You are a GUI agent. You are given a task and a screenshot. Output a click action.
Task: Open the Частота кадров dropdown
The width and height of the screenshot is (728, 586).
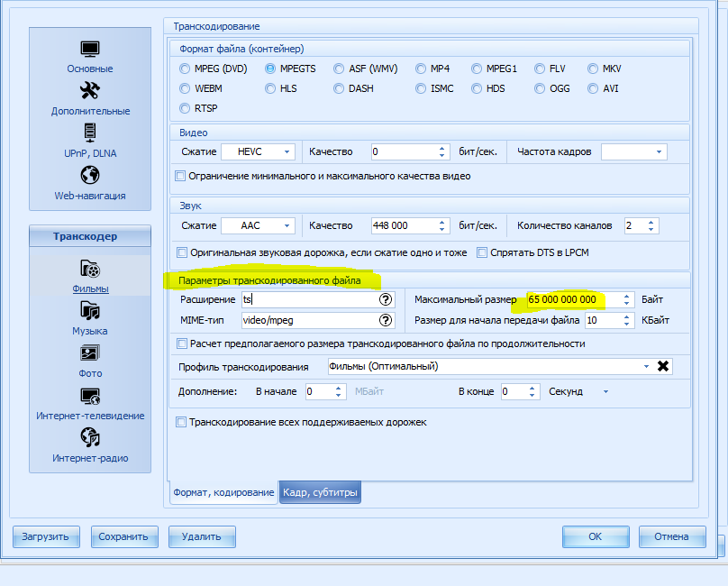(x=659, y=152)
